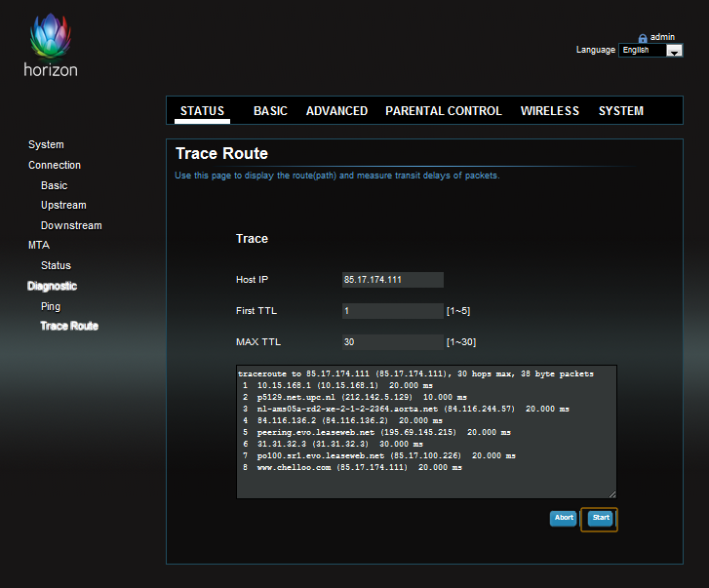The height and width of the screenshot is (588, 709).
Task: Click hop 5 peering.evo.leaseweb.net line
Action: click(376, 433)
